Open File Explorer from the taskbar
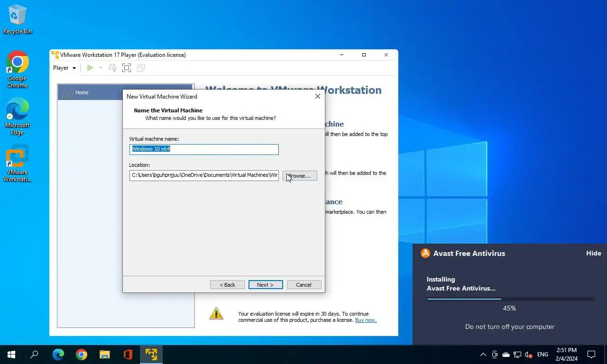Screen dimensions: 607x364 point(105,355)
